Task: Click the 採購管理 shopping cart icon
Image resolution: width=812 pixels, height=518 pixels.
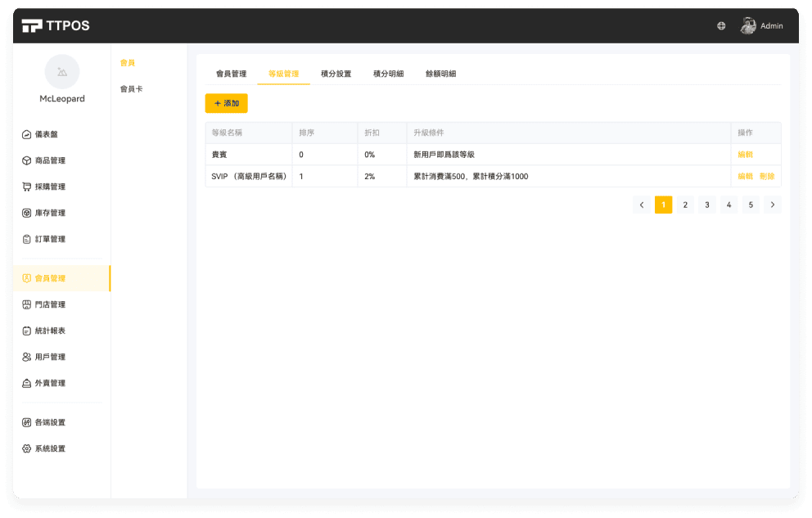Action: pyautogui.click(x=27, y=187)
